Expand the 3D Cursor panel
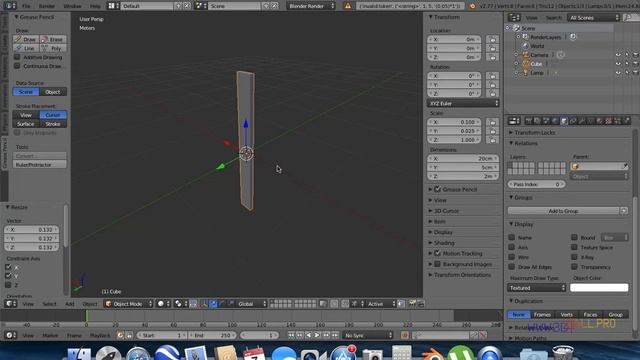This screenshot has height=360, width=640. tap(446, 211)
